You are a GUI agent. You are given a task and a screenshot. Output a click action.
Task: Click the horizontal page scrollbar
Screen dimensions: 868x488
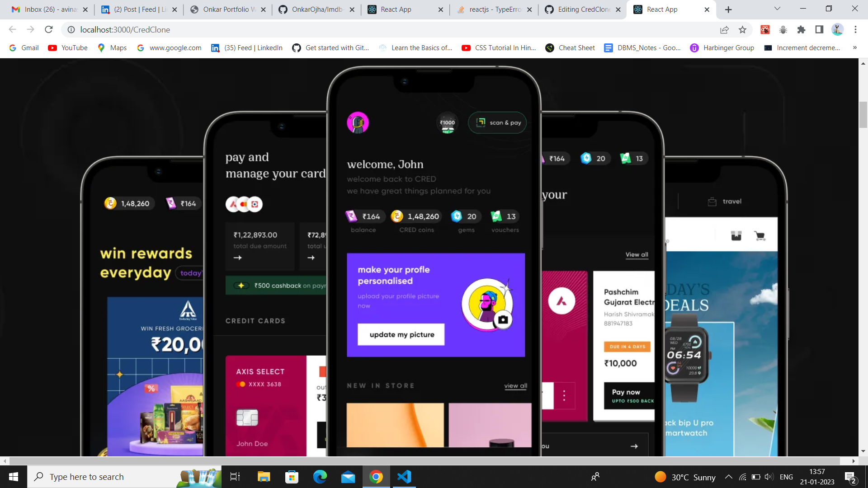click(x=425, y=461)
